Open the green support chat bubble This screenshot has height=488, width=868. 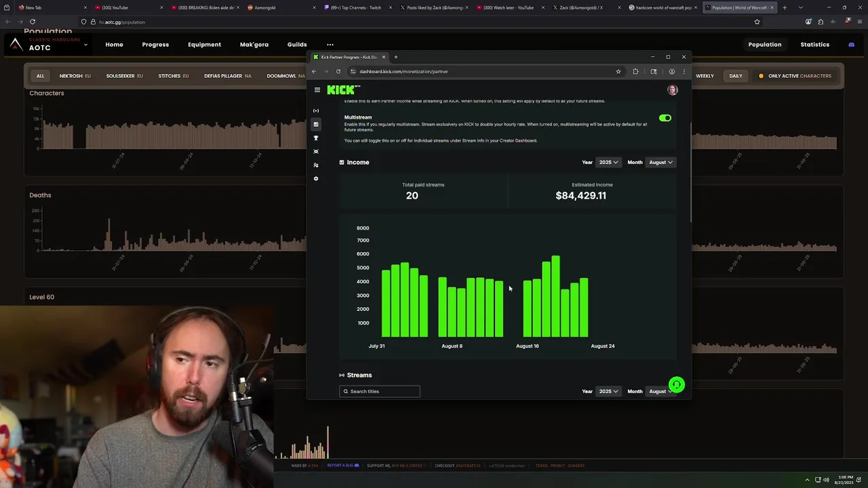coord(676,385)
